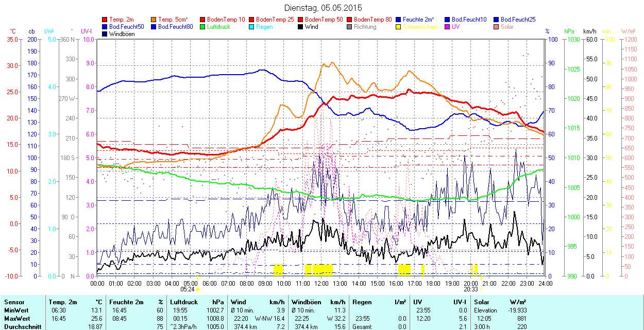Select the green Luftdruck legend square

[x=203, y=27]
